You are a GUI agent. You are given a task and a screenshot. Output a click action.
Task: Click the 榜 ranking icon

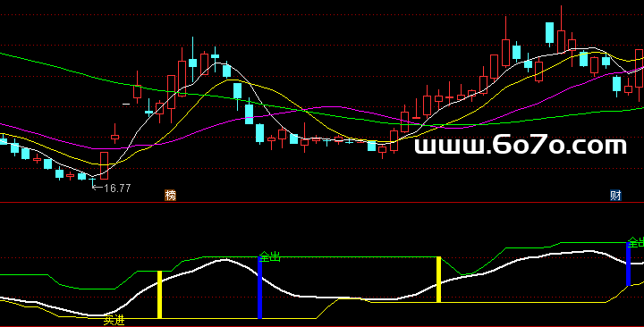point(171,196)
